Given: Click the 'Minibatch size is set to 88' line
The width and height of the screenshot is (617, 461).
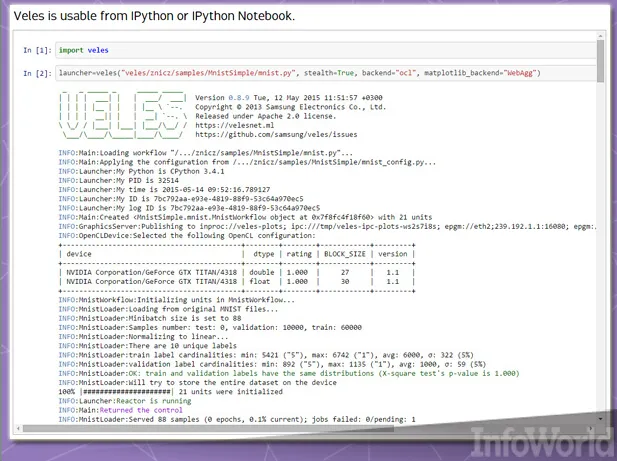Looking at the screenshot, I should (150, 318).
